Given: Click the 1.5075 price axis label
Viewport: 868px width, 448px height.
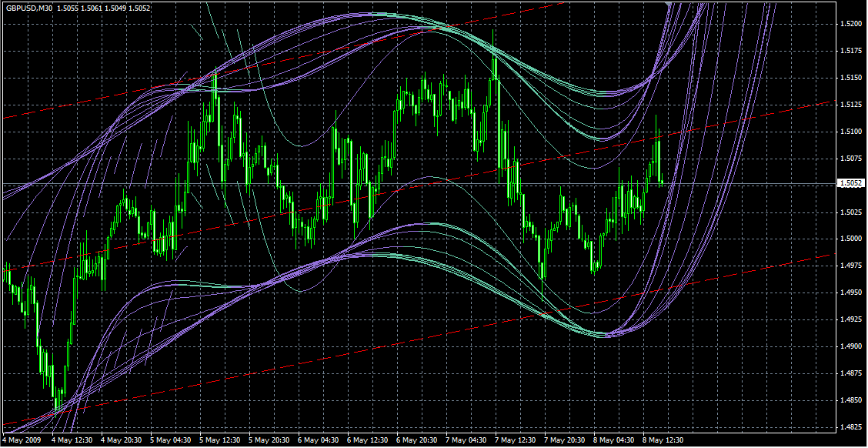Looking at the screenshot, I should [851, 159].
